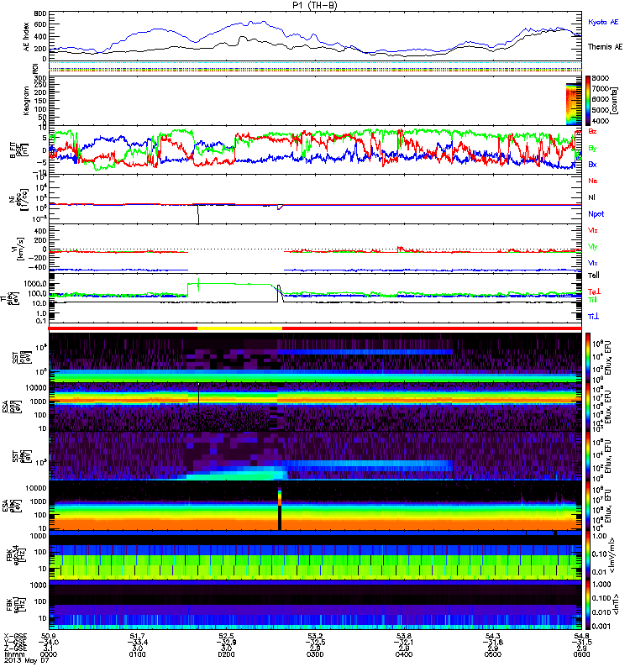
Task: Click the Keogram panel color bar
Action: (588, 101)
